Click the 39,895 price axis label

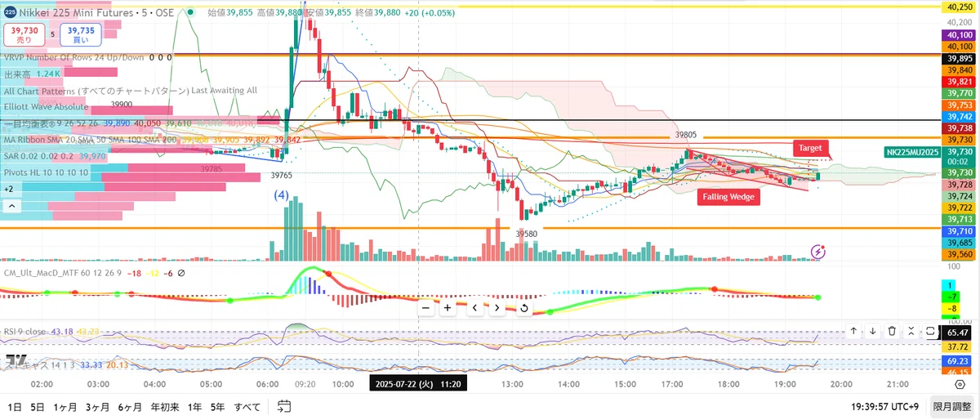959,59
